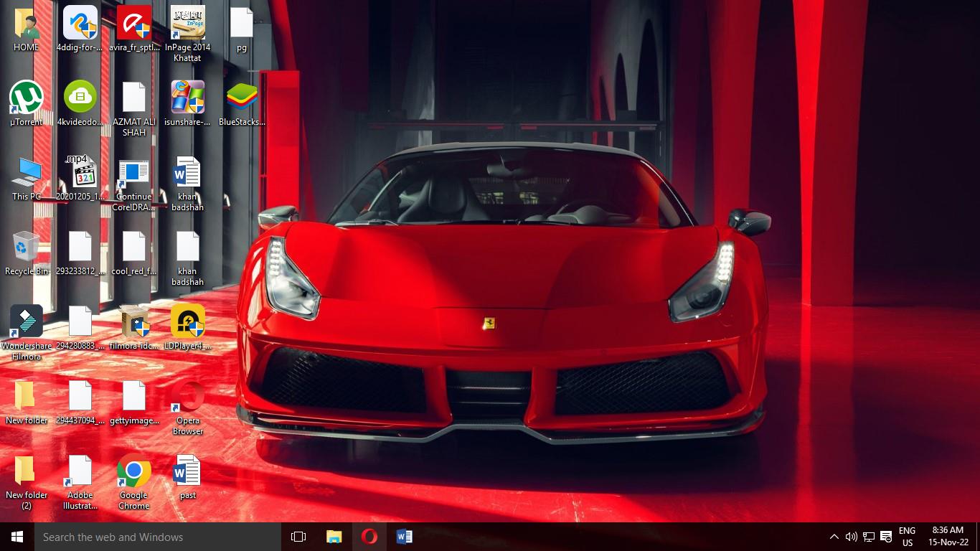Viewport: 980px width, 551px height.
Task: Select the 'past' Word document
Action: pyautogui.click(x=188, y=472)
